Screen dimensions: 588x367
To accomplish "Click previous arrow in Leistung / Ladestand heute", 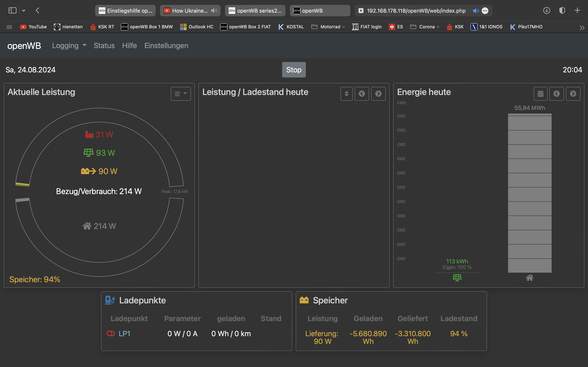I will point(362,94).
